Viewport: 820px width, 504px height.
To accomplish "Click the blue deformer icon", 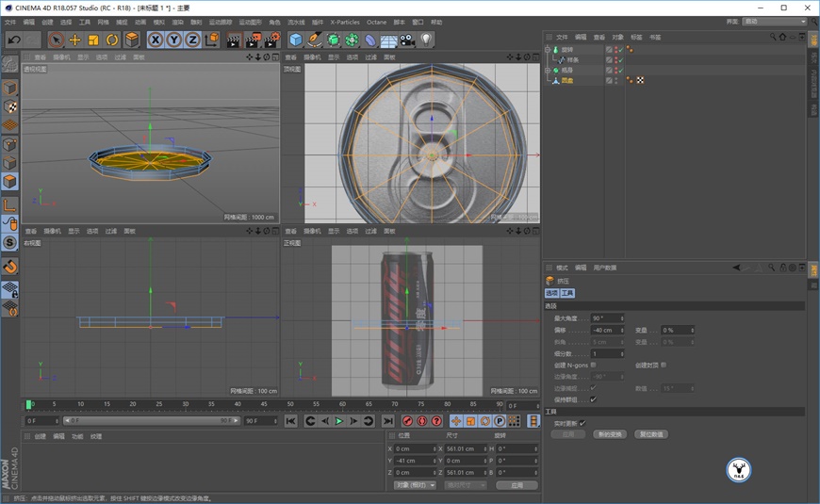I will (x=370, y=40).
